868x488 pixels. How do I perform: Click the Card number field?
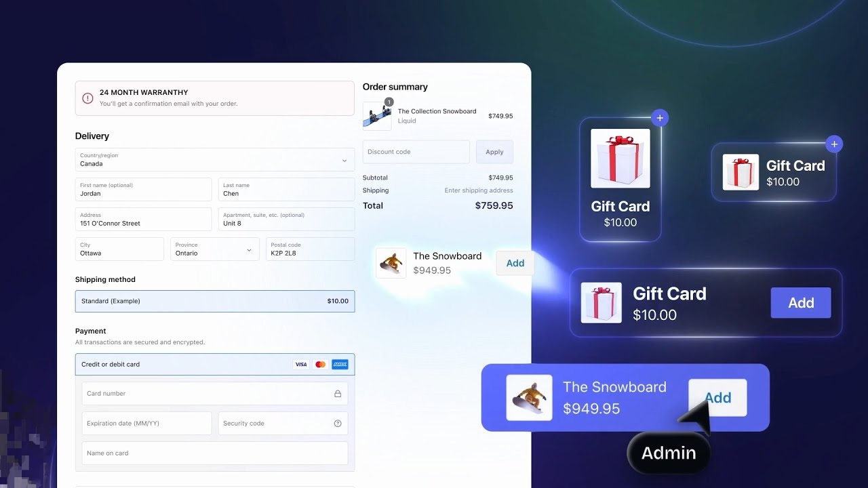pyautogui.click(x=215, y=394)
